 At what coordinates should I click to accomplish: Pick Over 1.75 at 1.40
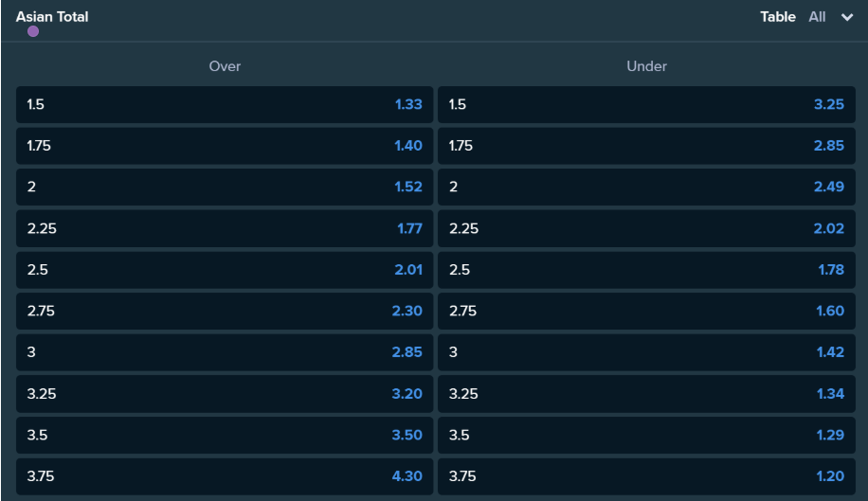225,146
